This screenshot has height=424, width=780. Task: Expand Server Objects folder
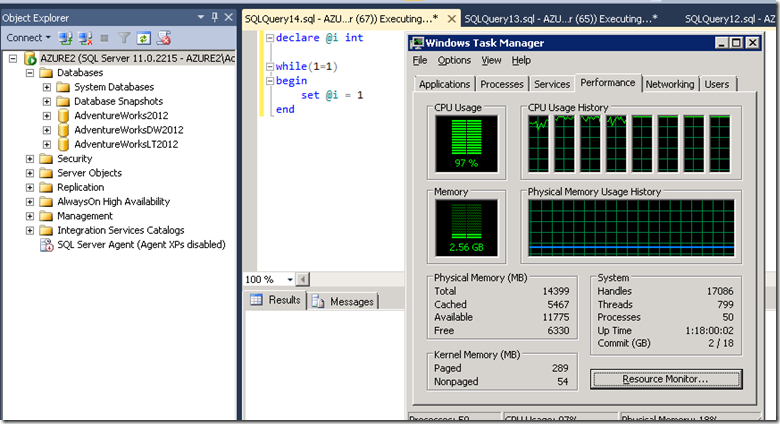pos(30,173)
